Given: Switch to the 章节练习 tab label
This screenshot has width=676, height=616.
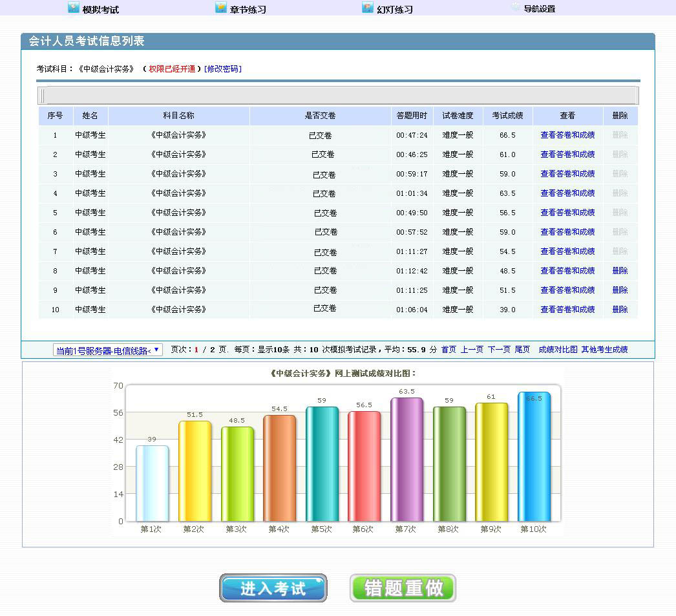Looking at the screenshot, I should point(248,10).
